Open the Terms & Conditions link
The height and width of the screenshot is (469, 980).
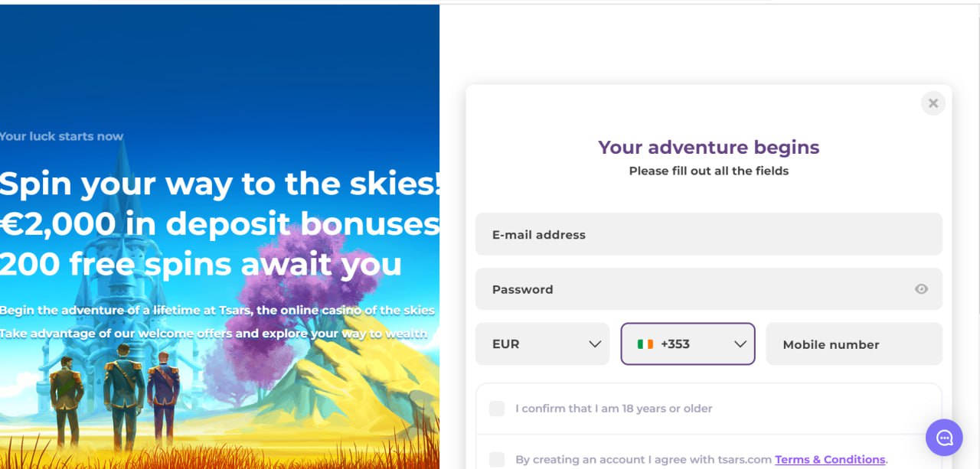click(x=830, y=460)
